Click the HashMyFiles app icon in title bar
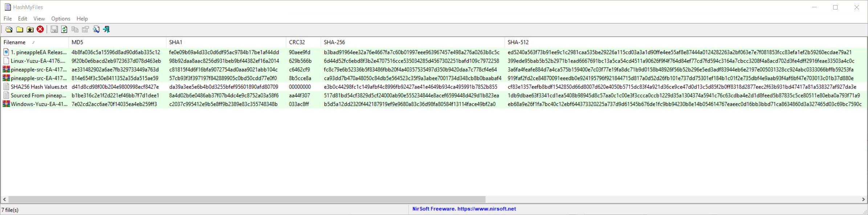The height and width of the screenshot is (215, 868). 7,7
